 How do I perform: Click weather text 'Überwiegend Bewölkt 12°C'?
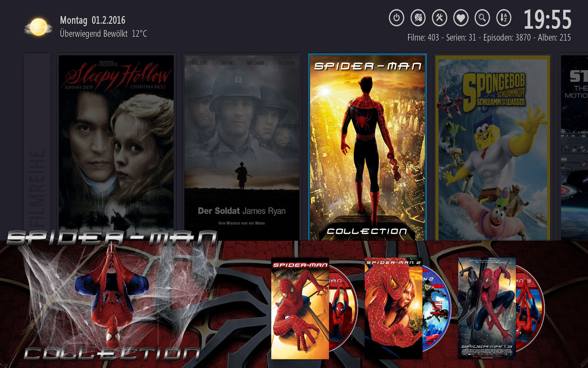pyautogui.click(x=104, y=34)
